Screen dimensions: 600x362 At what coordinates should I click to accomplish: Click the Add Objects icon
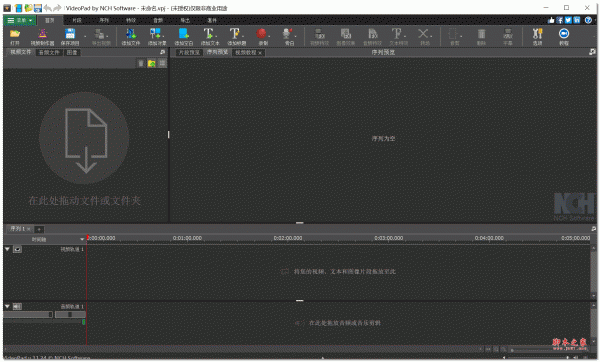[155, 34]
